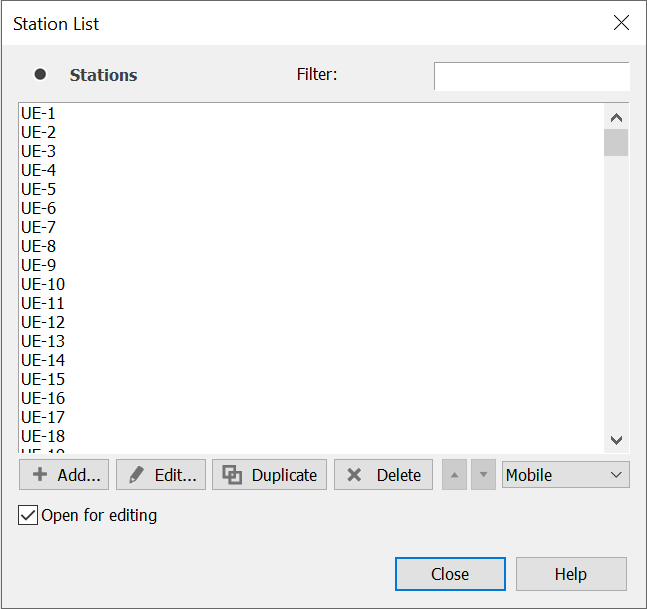Click the vertical scrollbar thumb
This screenshot has height=609, width=647.
coord(616,142)
